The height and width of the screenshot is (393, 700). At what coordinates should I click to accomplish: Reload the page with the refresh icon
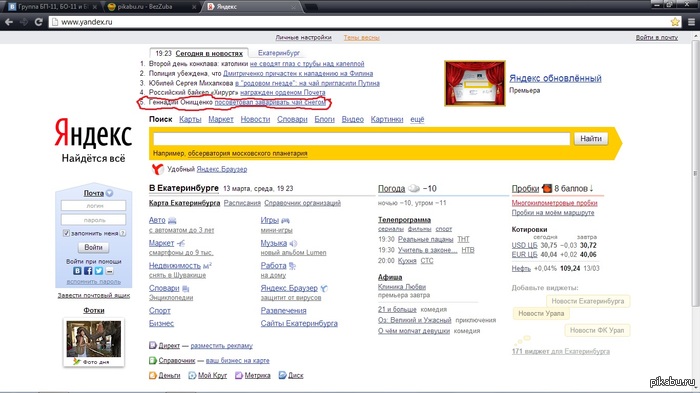coord(38,21)
